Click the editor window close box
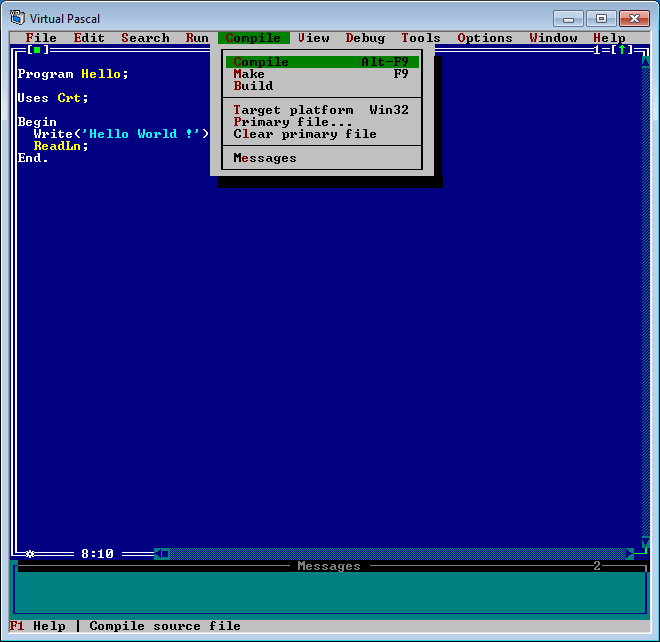 click(37, 50)
